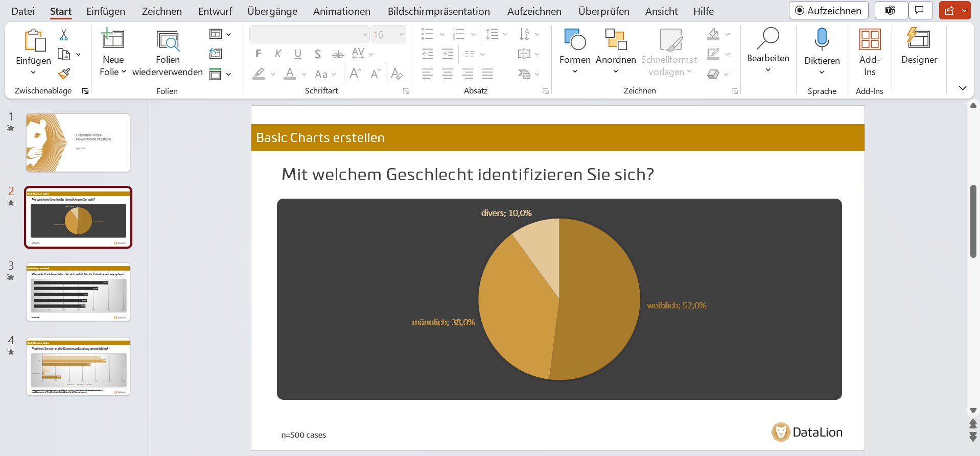
Task: Click the Copy icon in Zwischenablage
Action: [x=64, y=54]
